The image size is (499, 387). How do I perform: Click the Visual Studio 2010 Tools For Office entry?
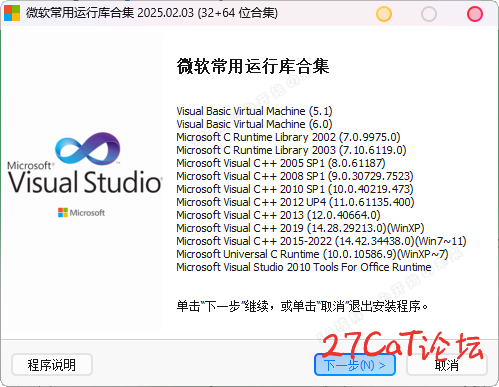coord(304,267)
